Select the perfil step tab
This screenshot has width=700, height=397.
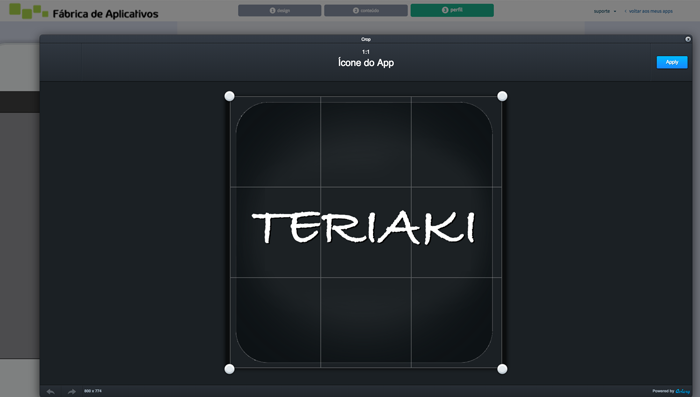[x=452, y=10]
